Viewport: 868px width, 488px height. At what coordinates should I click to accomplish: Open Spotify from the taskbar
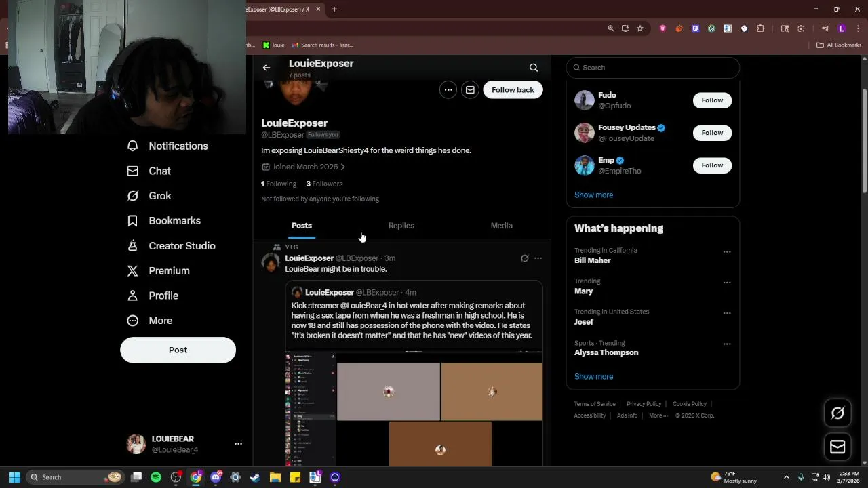(156, 477)
